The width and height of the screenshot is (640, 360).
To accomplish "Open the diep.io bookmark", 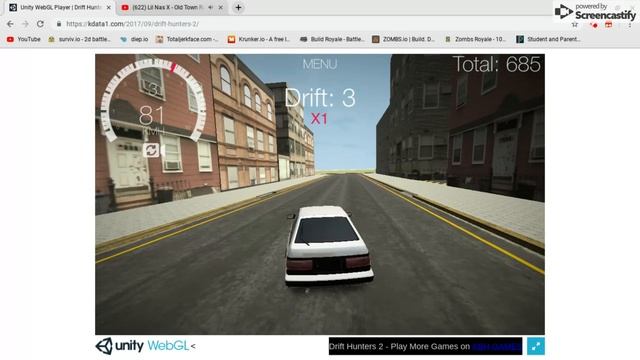I will [134, 39].
